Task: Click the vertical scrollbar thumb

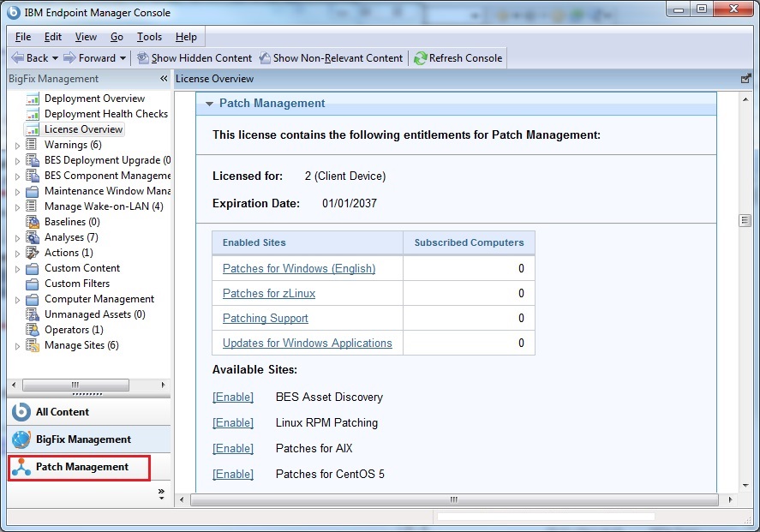Action: coord(745,220)
